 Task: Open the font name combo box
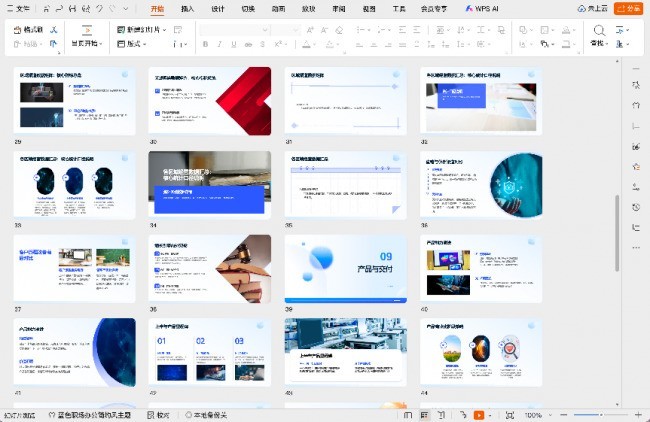(x=234, y=29)
